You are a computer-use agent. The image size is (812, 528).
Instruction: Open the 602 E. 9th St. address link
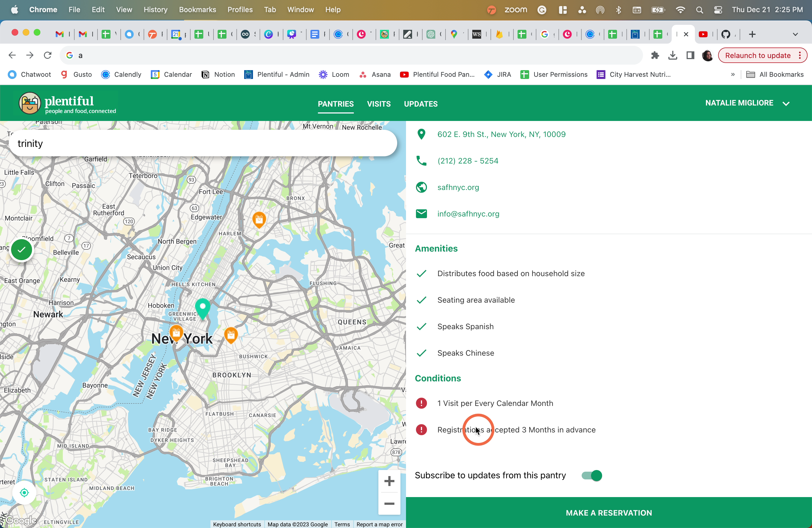[501, 134]
